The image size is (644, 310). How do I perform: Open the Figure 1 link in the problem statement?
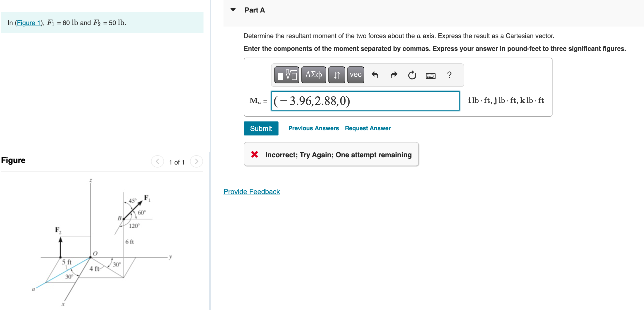pos(28,23)
